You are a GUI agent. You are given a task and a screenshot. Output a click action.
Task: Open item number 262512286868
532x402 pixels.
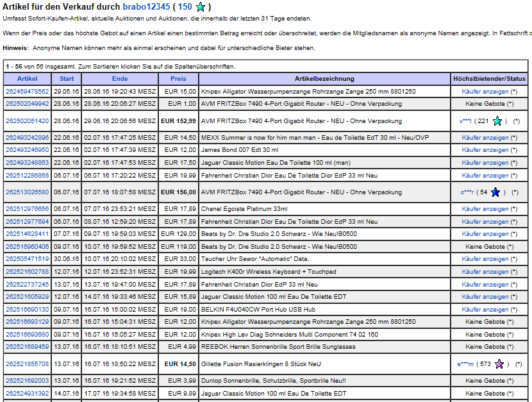click(27, 176)
